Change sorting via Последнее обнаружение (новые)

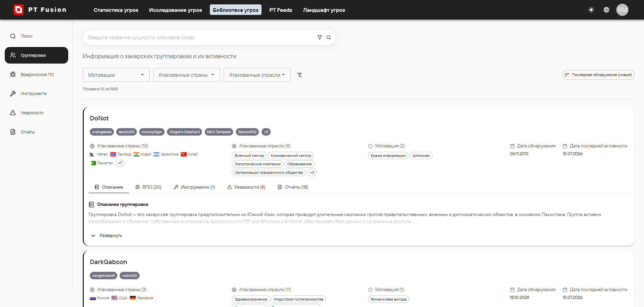pos(598,75)
